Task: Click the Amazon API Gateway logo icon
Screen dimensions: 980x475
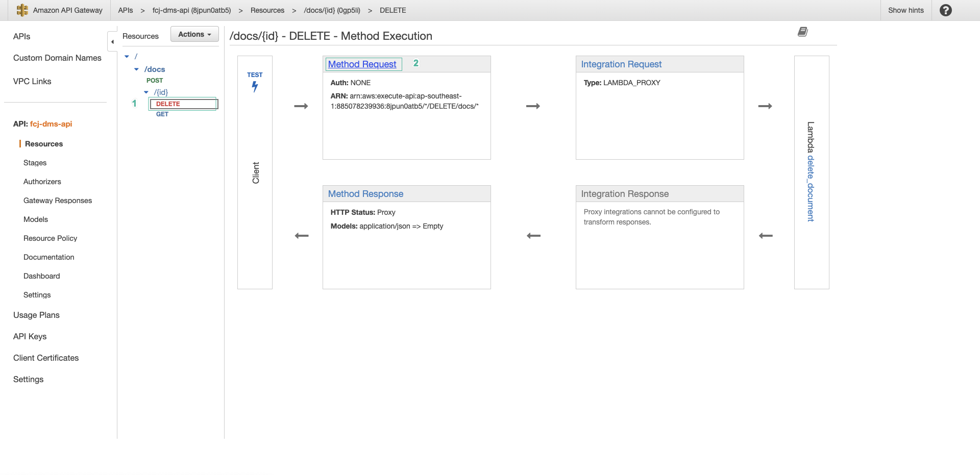Action: pyautogui.click(x=22, y=10)
